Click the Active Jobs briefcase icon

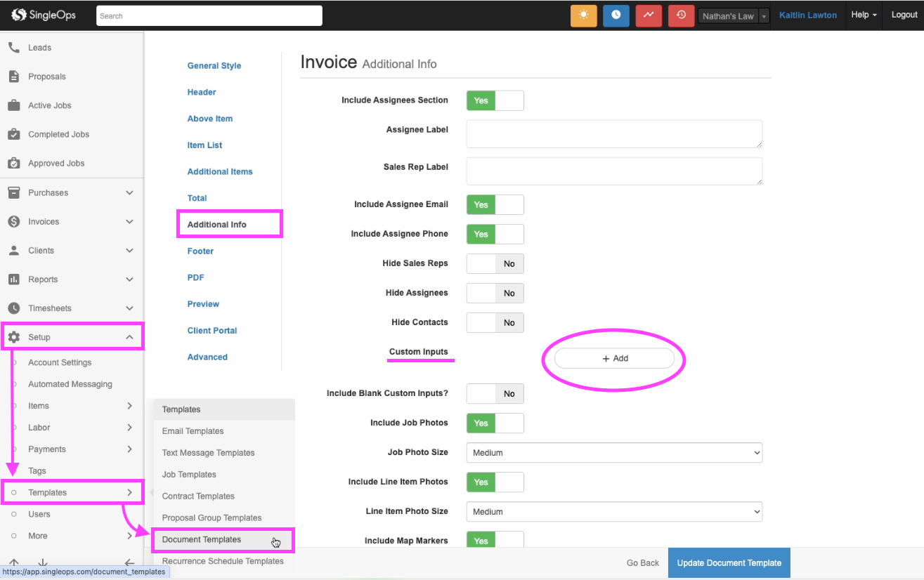point(13,105)
